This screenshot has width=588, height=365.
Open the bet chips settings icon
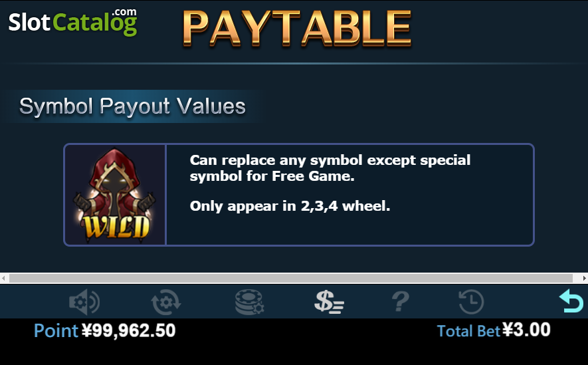[249, 302]
